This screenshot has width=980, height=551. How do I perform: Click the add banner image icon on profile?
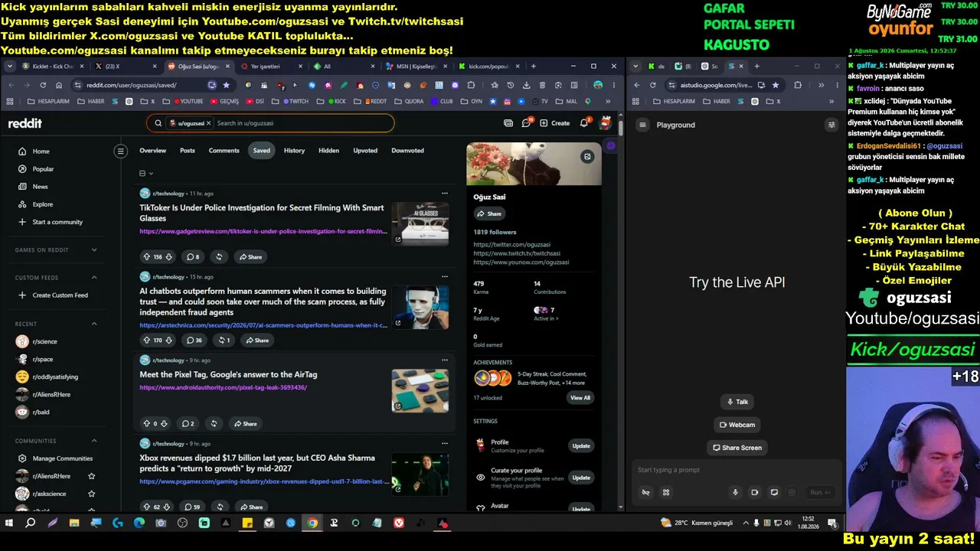click(x=587, y=157)
